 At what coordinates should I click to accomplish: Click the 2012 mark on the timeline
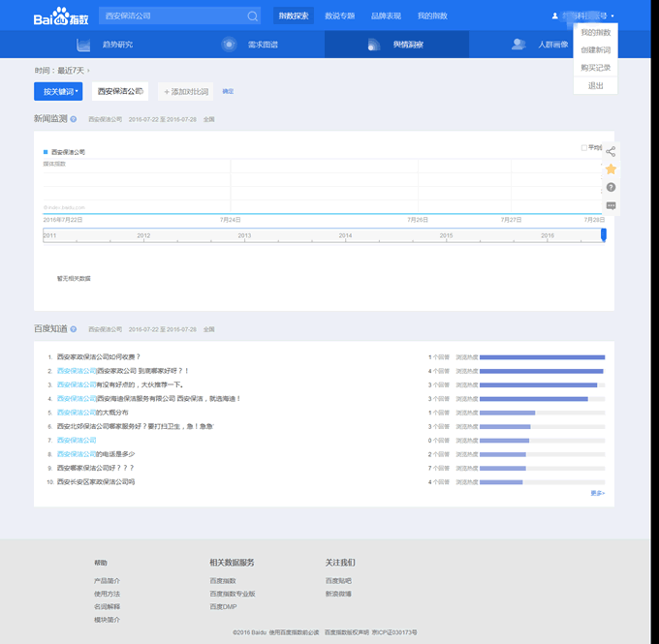pyautogui.click(x=143, y=235)
